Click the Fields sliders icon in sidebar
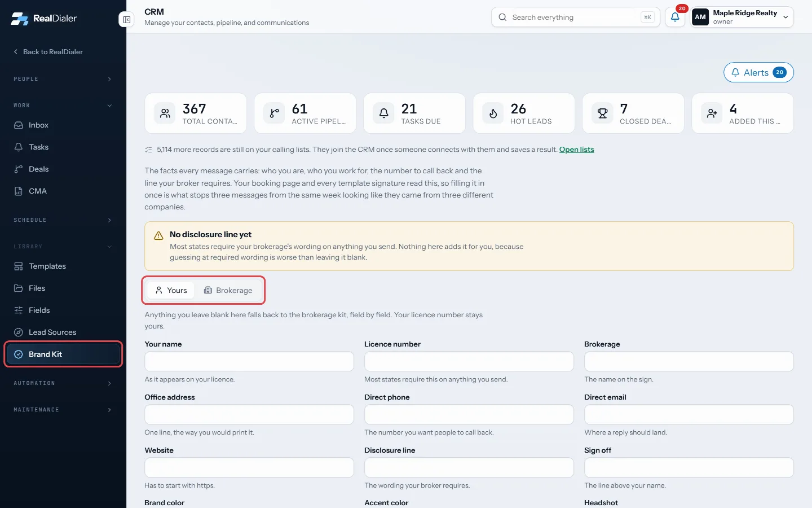The image size is (812, 508). (x=19, y=310)
